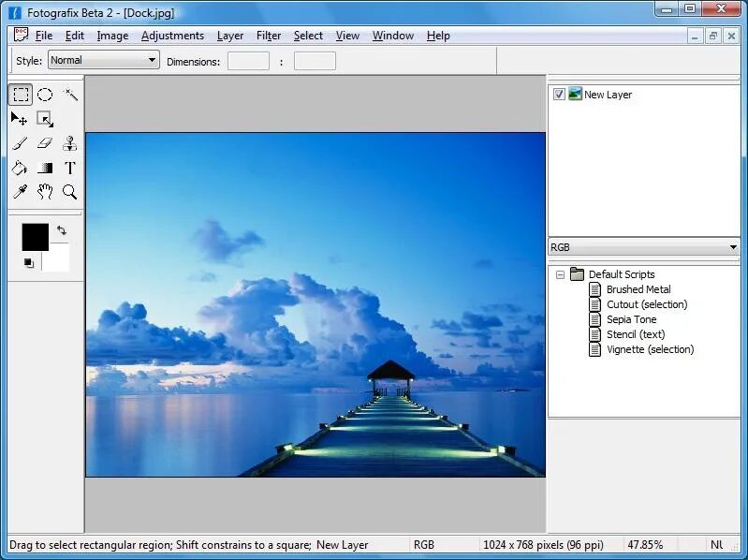
Task: Open the Select menu
Action: 308,36
